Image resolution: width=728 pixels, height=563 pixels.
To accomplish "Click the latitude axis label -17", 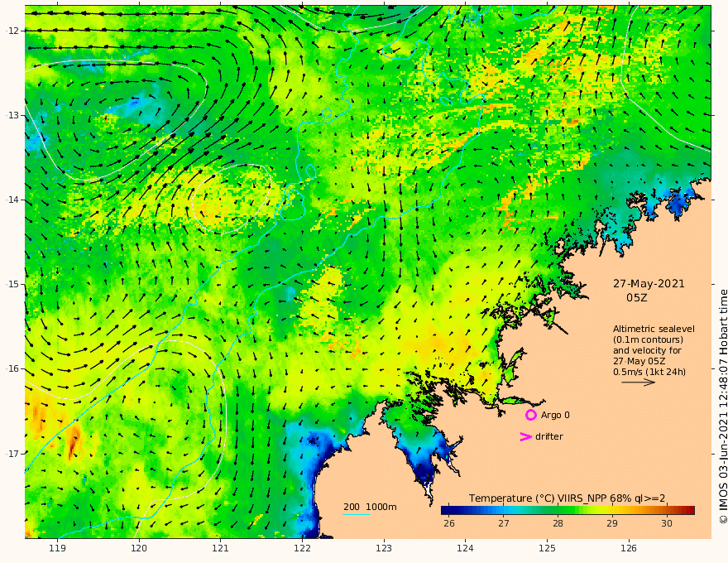I will tap(12, 454).
